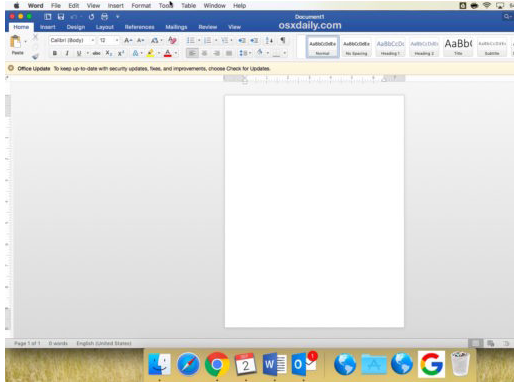Apply the Subtitle style
Image resolution: width=514 pixels, height=387 pixels.
pyautogui.click(x=492, y=47)
